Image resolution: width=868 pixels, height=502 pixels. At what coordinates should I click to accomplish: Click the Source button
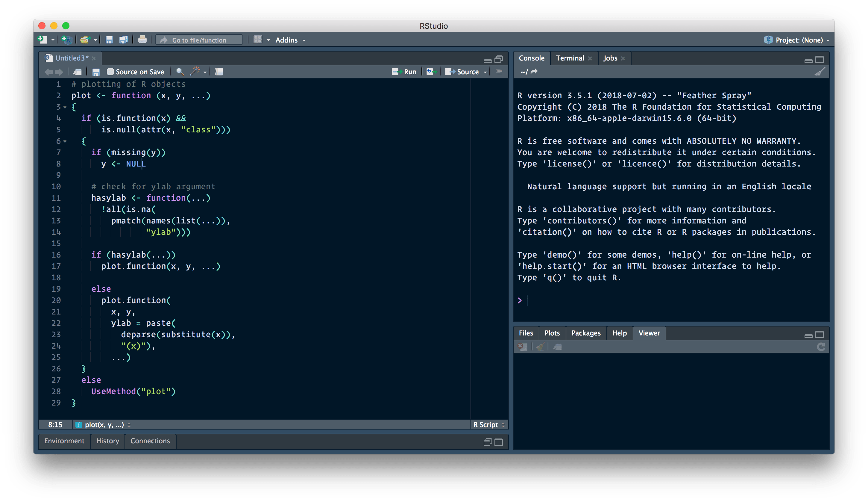click(463, 72)
